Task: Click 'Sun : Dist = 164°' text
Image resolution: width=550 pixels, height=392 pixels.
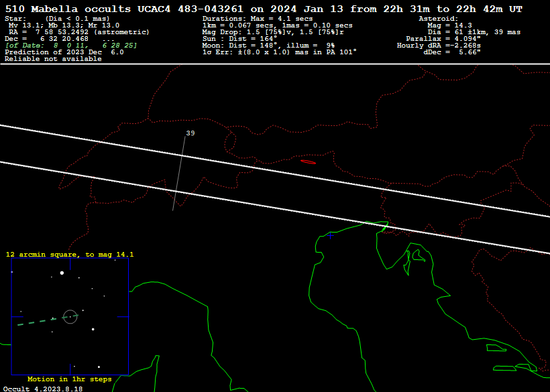Action: tap(240, 39)
